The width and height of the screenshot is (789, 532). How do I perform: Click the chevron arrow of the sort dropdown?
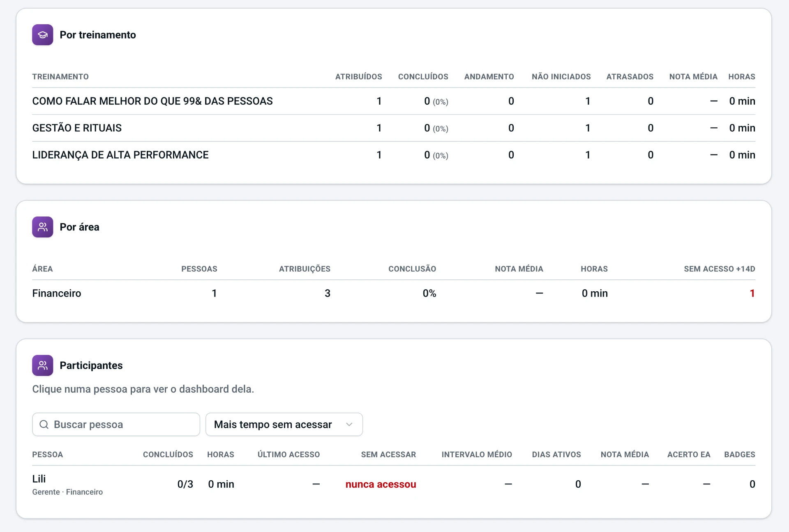[x=349, y=424]
